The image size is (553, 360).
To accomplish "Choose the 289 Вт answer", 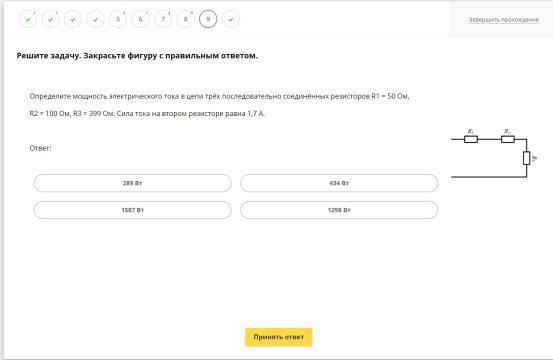I will coord(133,183).
